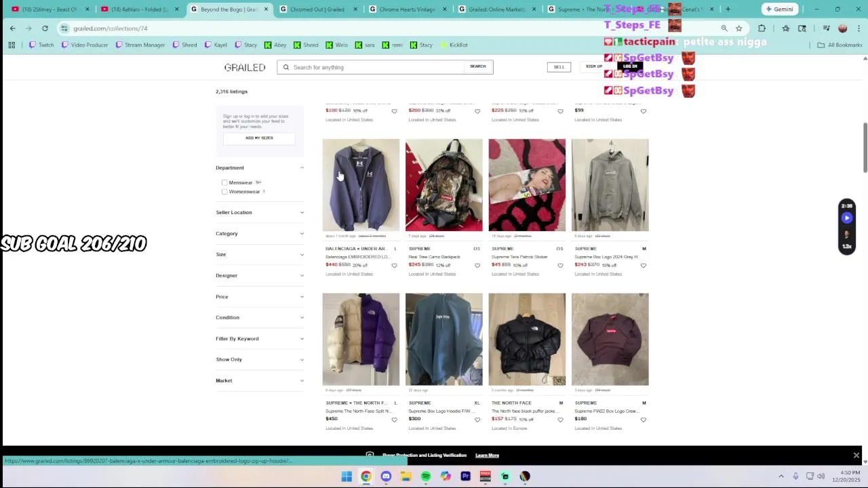
Task: Open File Explorer from the taskbar
Action: tap(406, 476)
